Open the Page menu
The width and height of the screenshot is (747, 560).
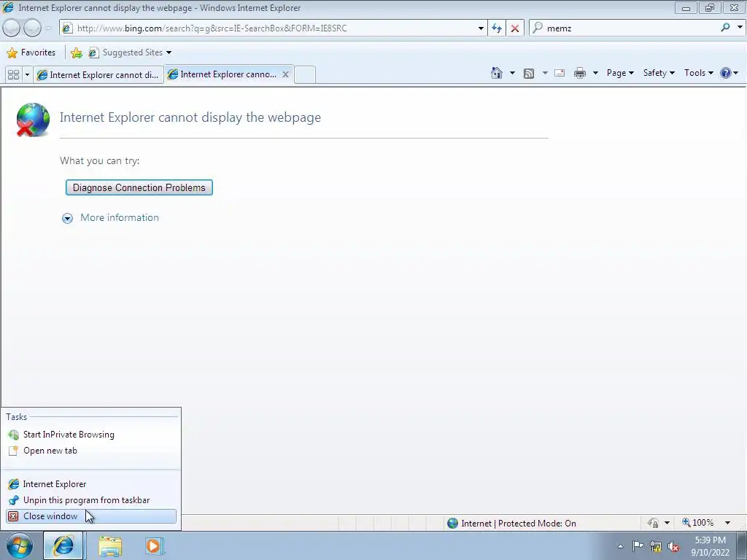(620, 73)
